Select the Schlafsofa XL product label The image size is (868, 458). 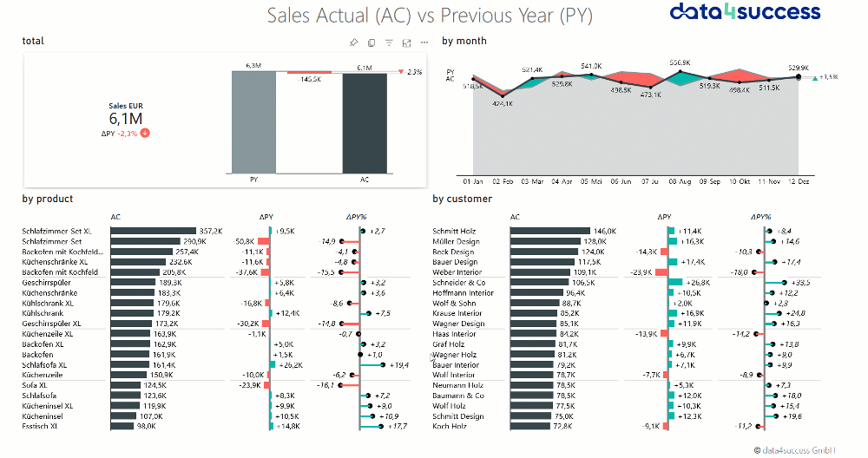click(44, 365)
